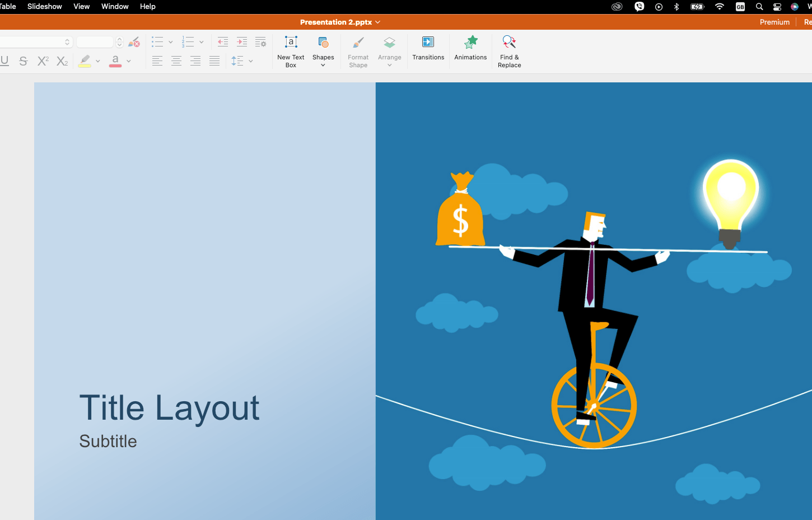This screenshot has width=812, height=520.
Task: Toggle the numbered list formatting
Action: [x=188, y=41]
